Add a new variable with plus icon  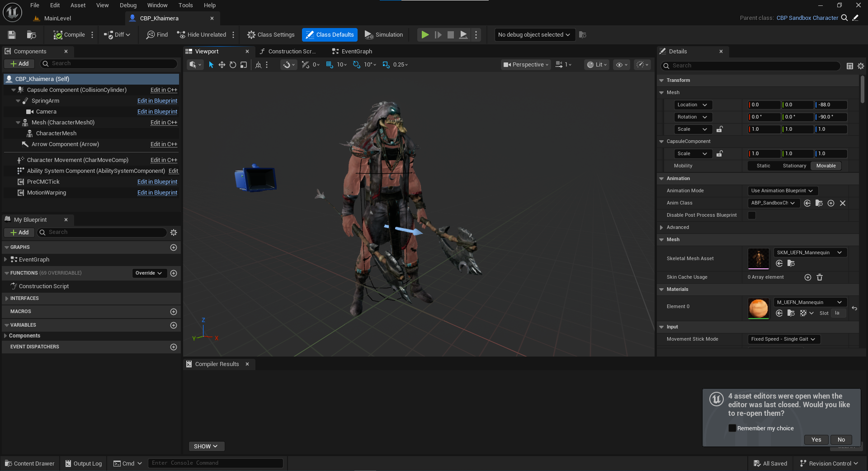coord(174,325)
